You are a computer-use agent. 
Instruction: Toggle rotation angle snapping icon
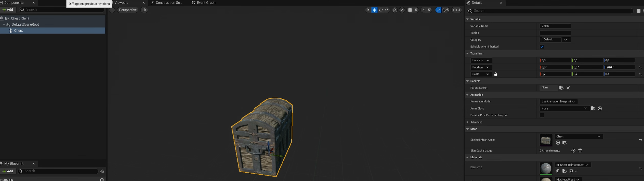click(x=424, y=10)
